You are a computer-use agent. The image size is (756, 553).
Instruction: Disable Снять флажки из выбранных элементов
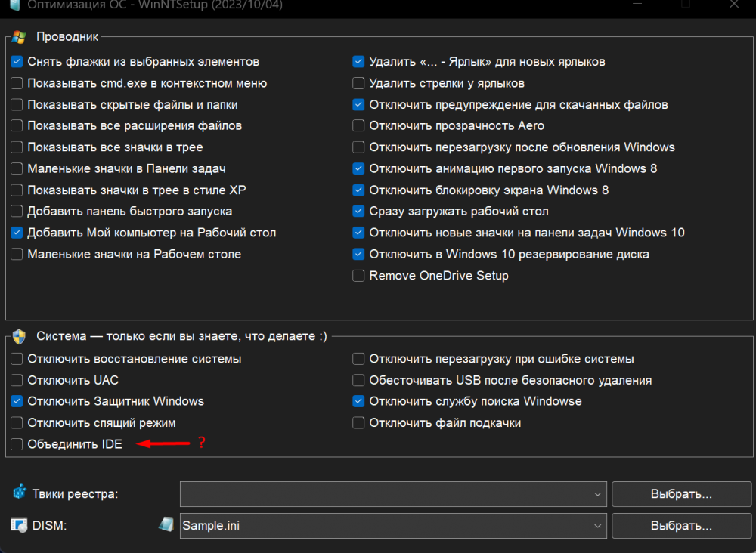[16, 61]
